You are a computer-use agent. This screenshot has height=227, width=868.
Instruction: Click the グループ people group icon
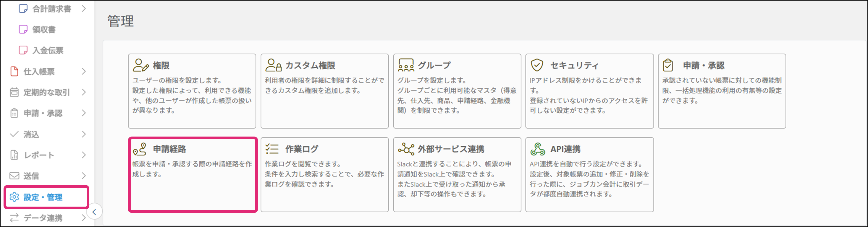click(x=406, y=65)
